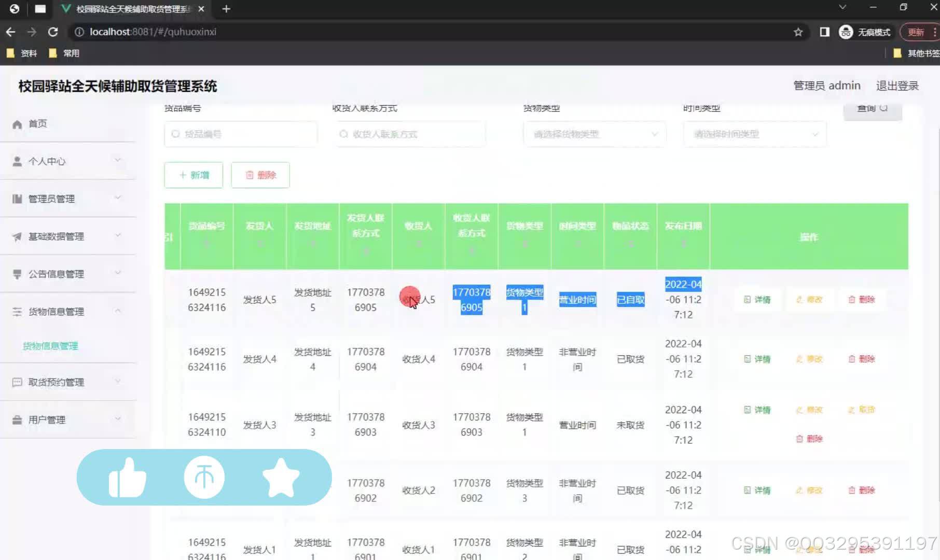Expand the 基础数据管理 sidebar menu
The image size is (940, 560).
(67, 236)
